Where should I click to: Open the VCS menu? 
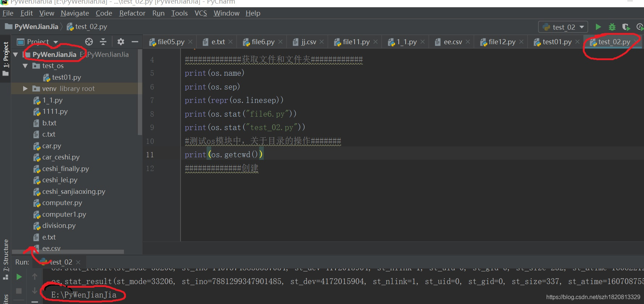click(x=201, y=13)
